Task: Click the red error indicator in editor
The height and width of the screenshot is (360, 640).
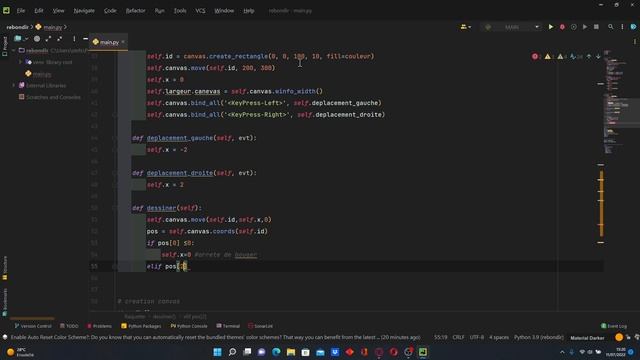Action: 535,56
